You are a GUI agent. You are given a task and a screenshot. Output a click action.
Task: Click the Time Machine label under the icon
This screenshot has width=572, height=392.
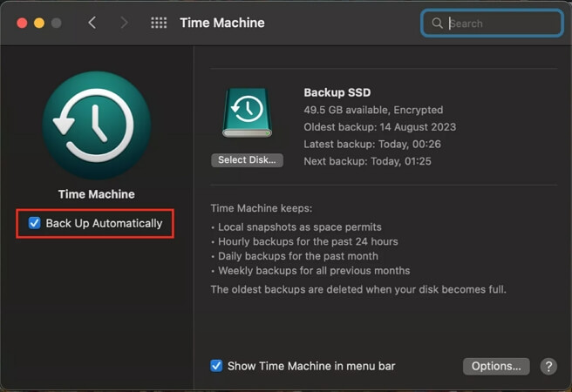coord(96,194)
